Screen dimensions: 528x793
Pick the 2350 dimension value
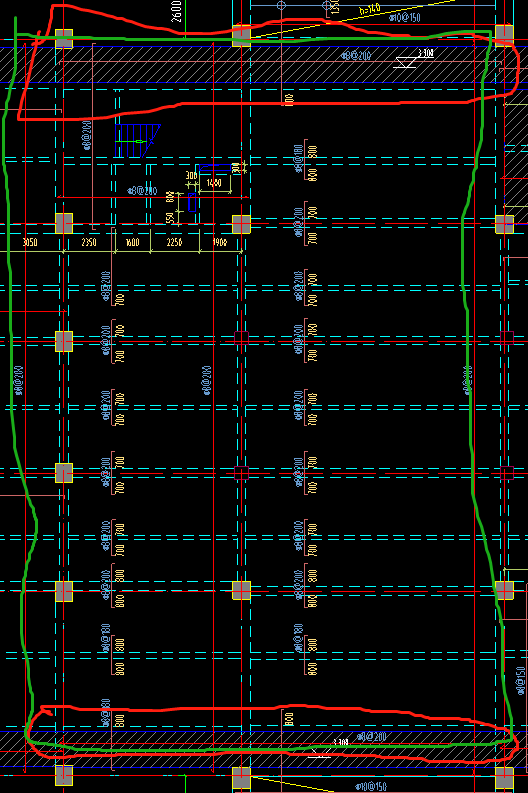tap(89, 242)
